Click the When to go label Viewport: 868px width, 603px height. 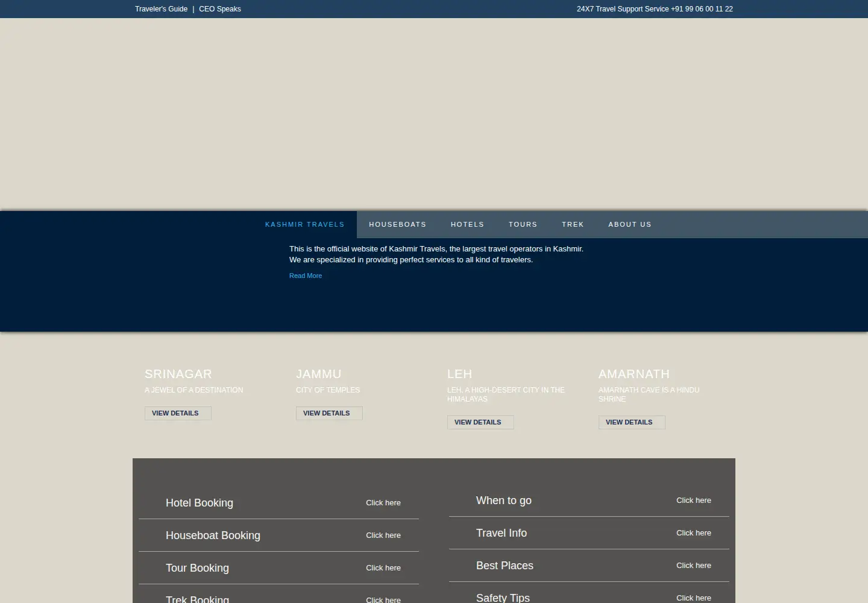pyautogui.click(x=504, y=500)
